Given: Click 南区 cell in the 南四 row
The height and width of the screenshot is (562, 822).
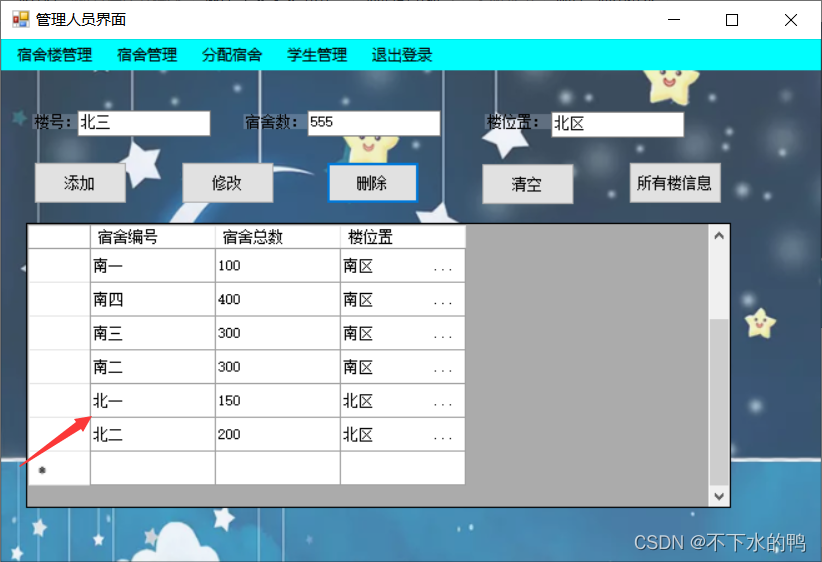Looking at the screenshot, I should point(403,299).
